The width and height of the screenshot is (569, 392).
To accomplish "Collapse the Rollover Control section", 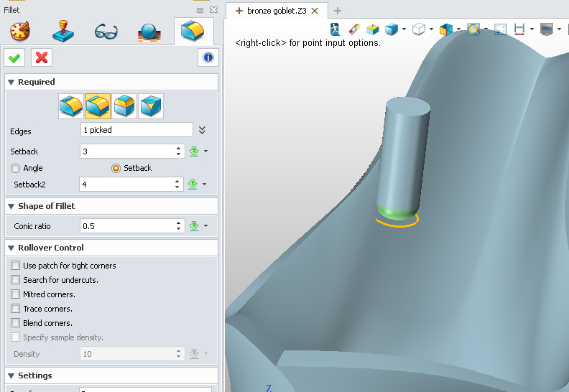I will tap(11, 248).
